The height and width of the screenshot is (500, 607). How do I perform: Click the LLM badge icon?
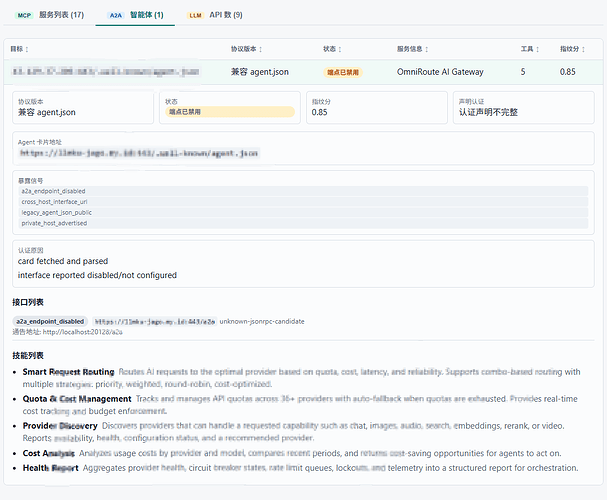click(195, 15)
